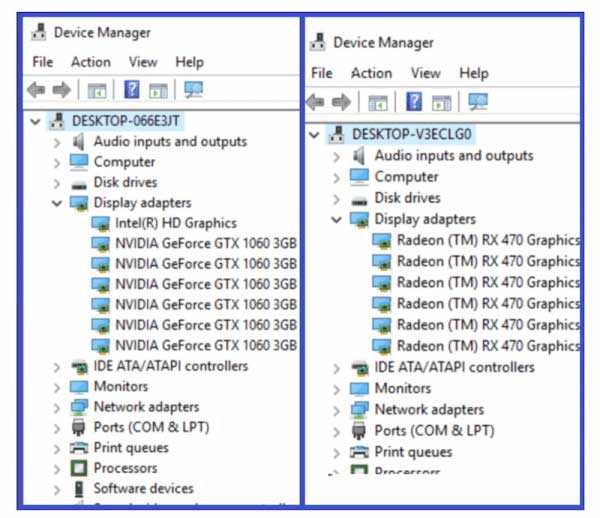Click Print queues icon in right window
The width and height of the screenshot is (600, 518).
click(x=359, y=452)
